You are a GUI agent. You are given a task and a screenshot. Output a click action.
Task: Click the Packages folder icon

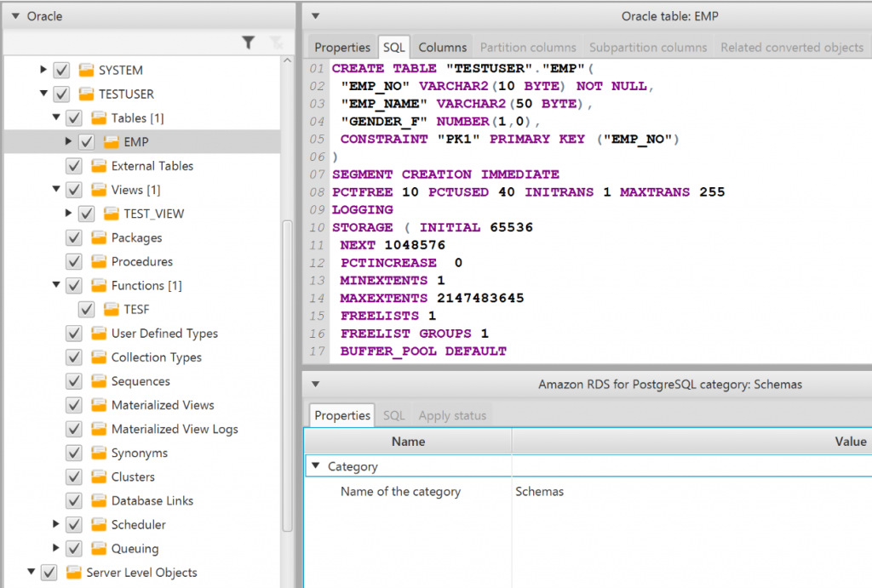pos(99,237)
